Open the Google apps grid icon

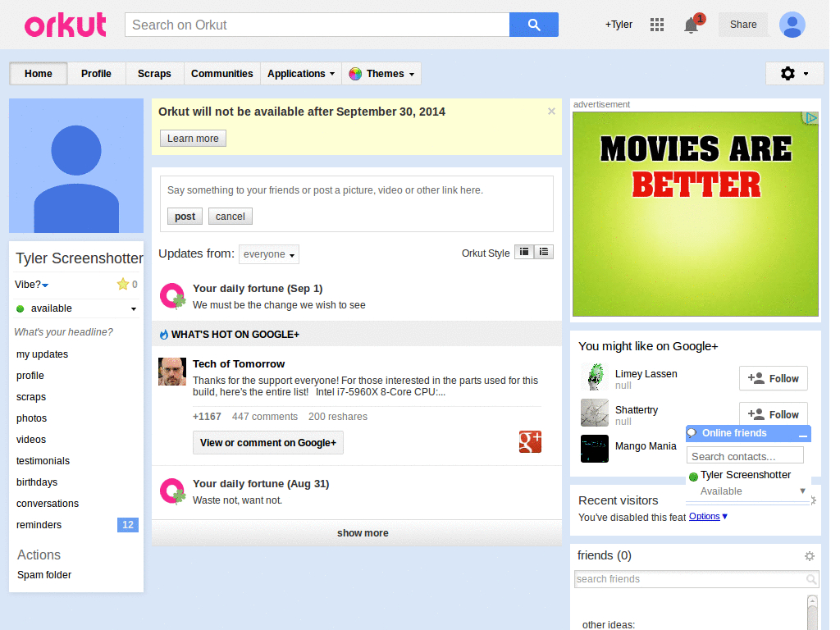pos(657,25)
